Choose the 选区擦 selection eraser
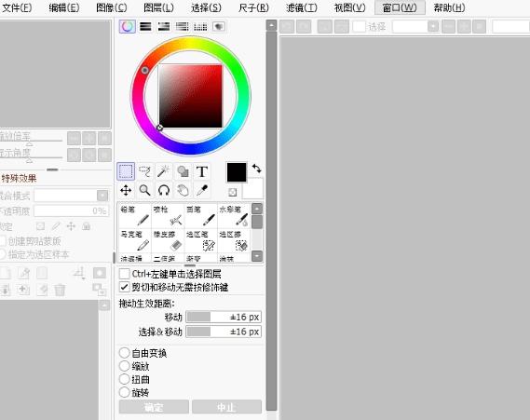 click(234, 240)
